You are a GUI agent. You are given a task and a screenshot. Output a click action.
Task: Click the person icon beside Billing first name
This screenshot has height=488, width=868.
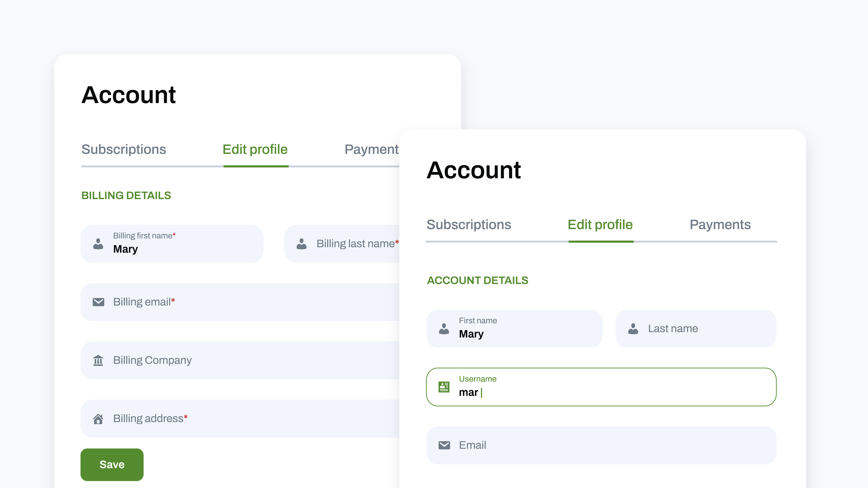tap(98, 244)
